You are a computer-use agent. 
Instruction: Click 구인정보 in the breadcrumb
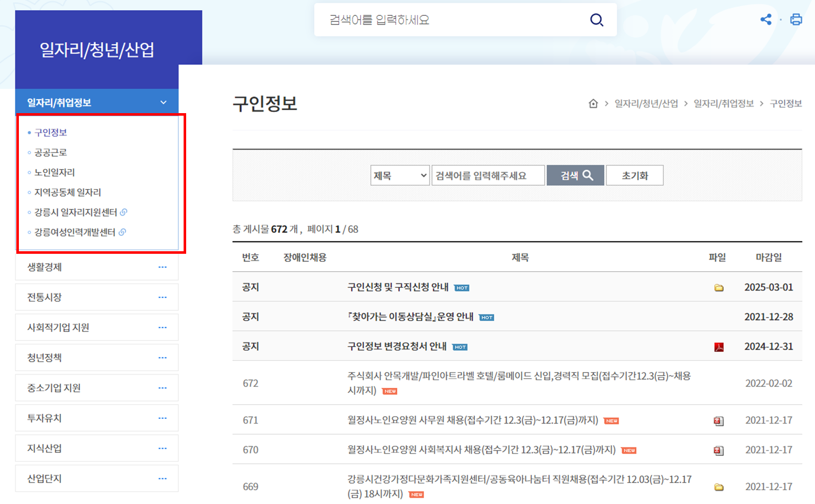click(x=786, y=103)
